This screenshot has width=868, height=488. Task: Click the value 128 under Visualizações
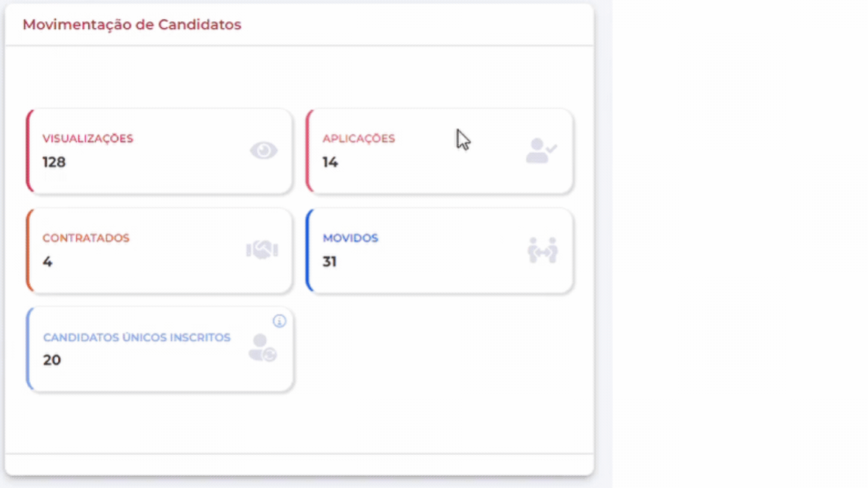tap(53, 161)
